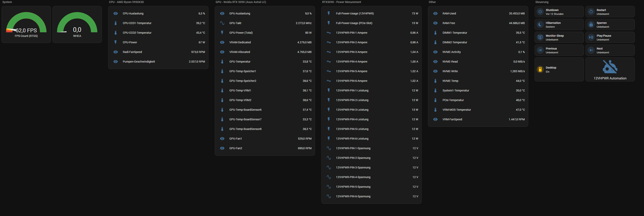Select the 12VHPWR-PIN-2-Ampere label
644x216 pixels.
tap(351, 42)
